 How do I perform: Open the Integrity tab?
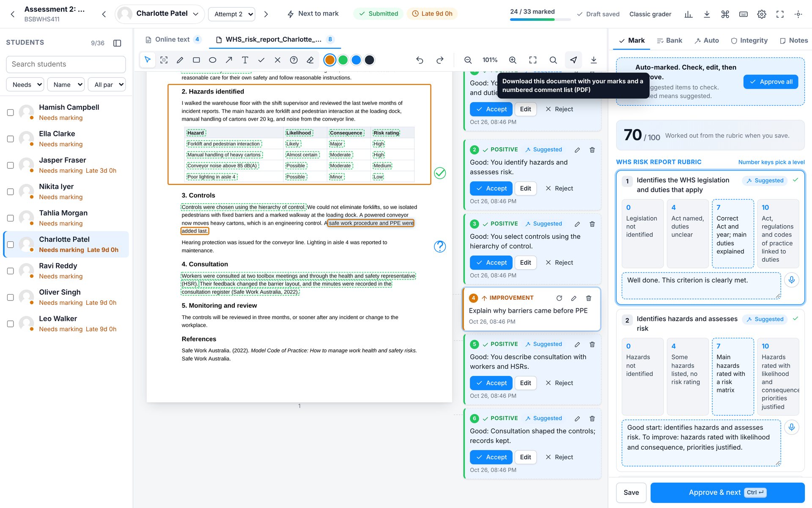(749, 41)
